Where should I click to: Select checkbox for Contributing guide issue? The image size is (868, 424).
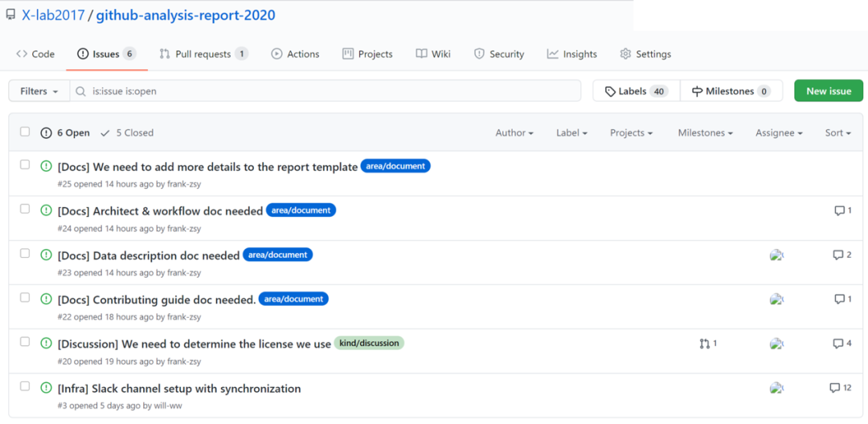(25, 297)
